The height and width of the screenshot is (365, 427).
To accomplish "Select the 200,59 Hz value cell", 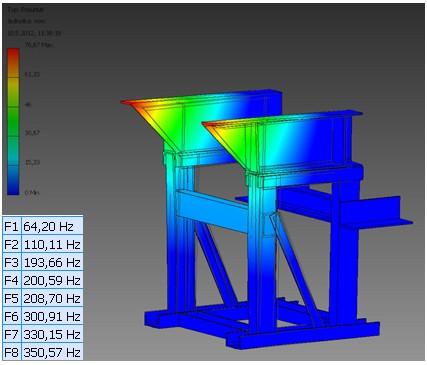I will pos(52,280).
